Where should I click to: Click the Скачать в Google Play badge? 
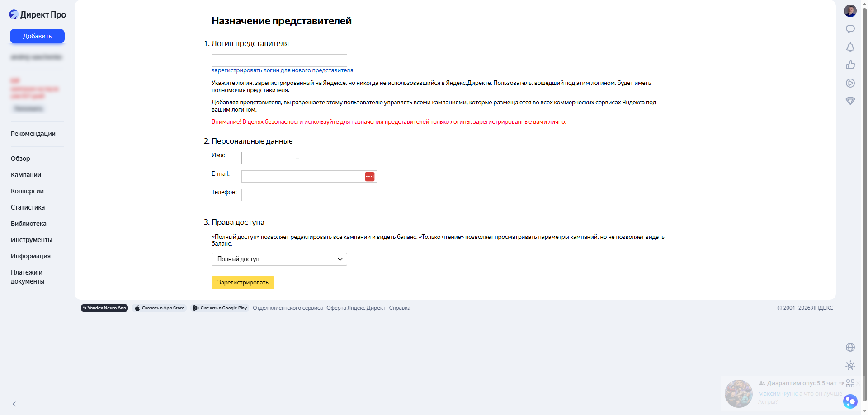pyautogui.click(x=220, y=308)
